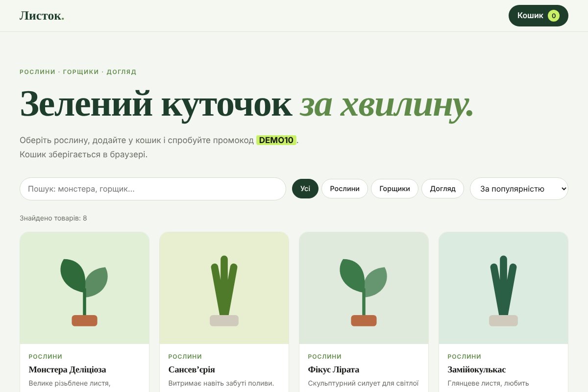
Task: Open the Сансев'єрія product title
Action: [192, 369]
